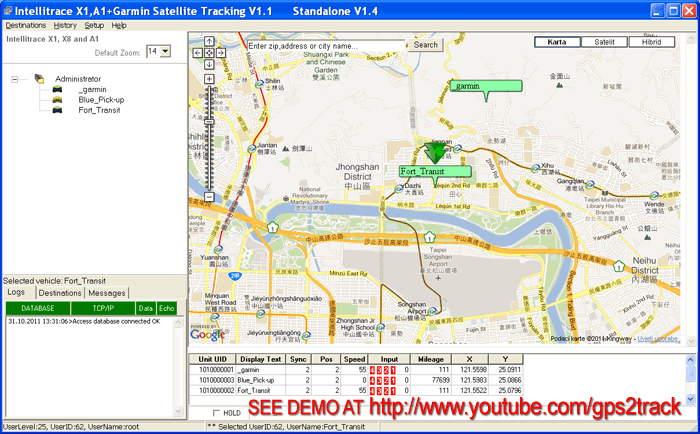Click Administrator group icon
The height and width of the screenshot is (434, 700).
click(39, 79)
